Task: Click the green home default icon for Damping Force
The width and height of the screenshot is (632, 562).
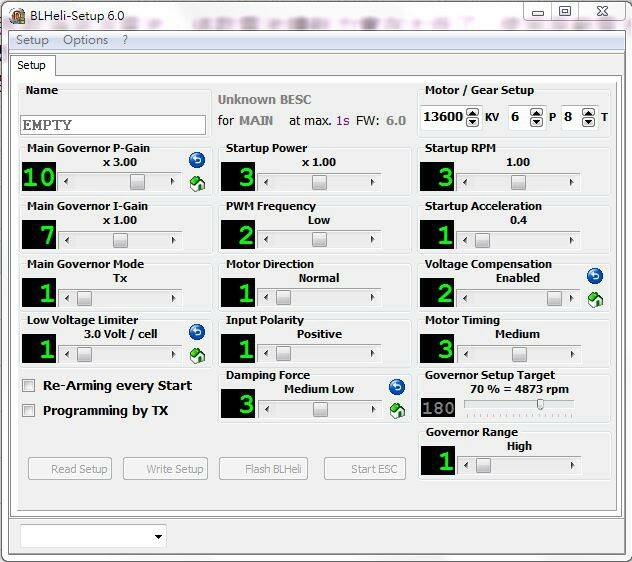Action: pyautogui.click(x=397, y=410)
